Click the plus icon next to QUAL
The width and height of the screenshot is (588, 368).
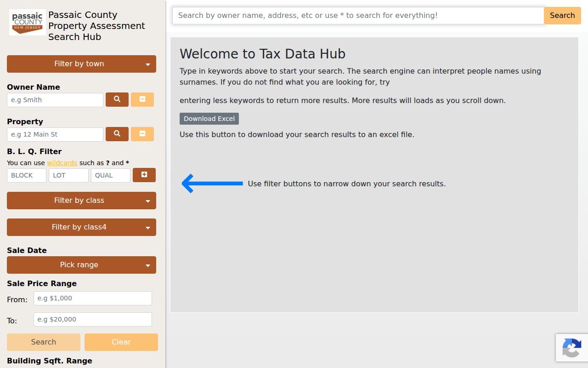coord(144,175)
